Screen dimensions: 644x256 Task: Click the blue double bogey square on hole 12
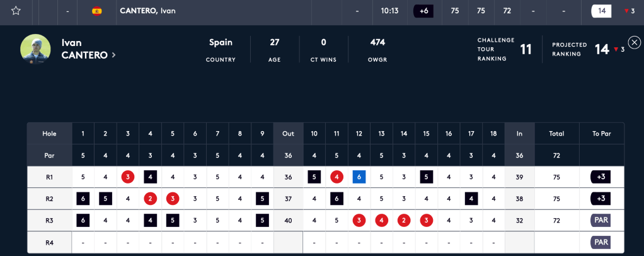359,177
